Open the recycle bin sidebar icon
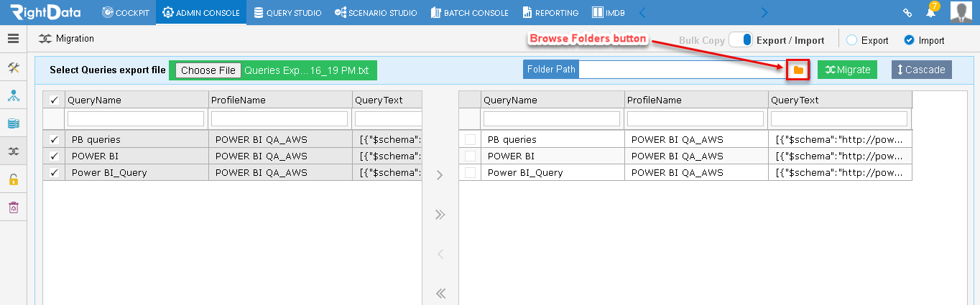Screen dimensions: 980x305 click(x=13, y=207)
